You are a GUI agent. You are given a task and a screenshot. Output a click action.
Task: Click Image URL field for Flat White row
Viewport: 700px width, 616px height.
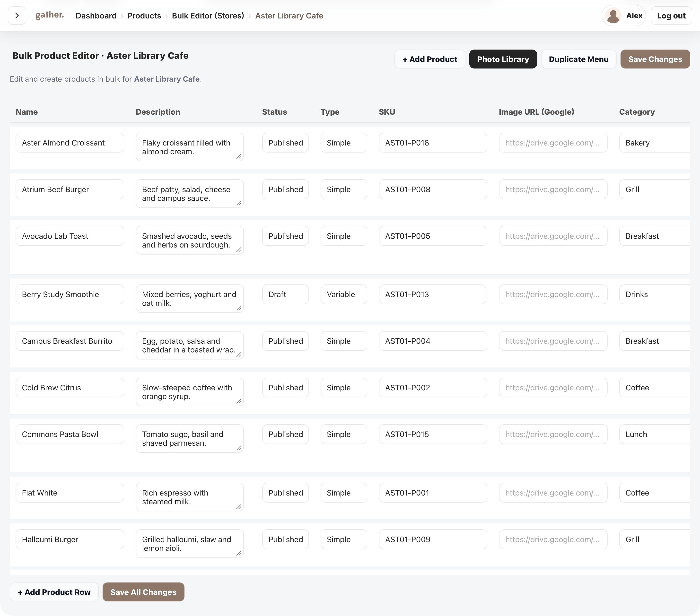click(x=553, y=493)
